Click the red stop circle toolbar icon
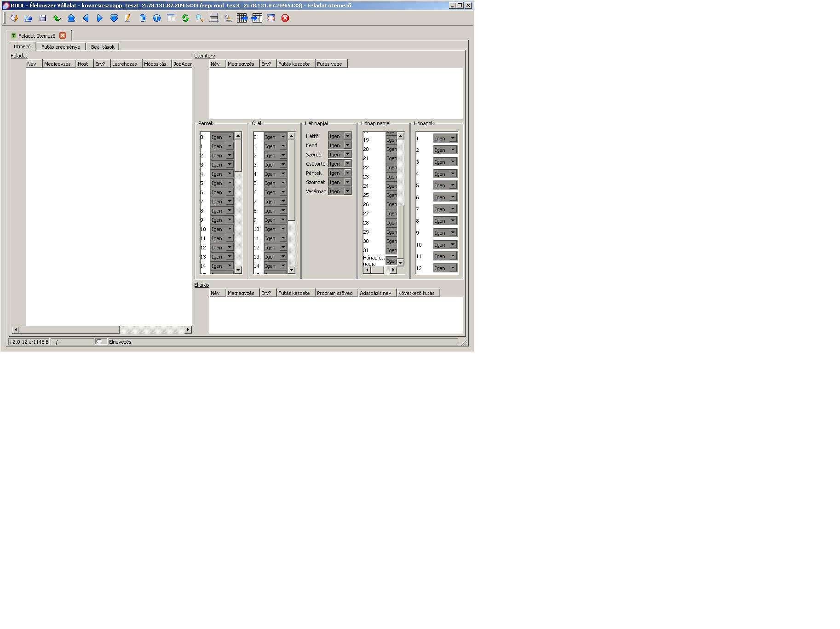The image size is (840, 629). 285,18
